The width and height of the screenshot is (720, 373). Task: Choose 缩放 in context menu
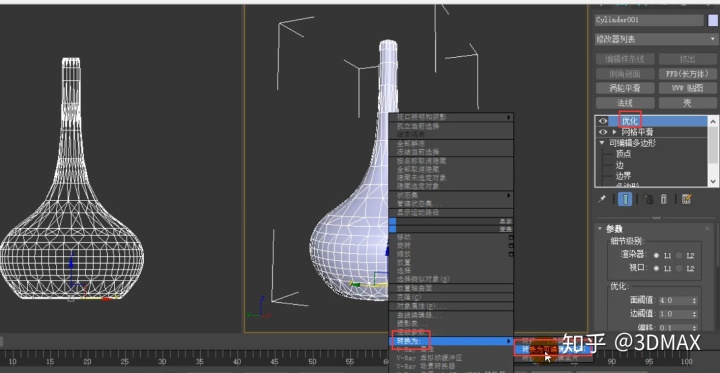pyautogui.click(x=404, y=254)
